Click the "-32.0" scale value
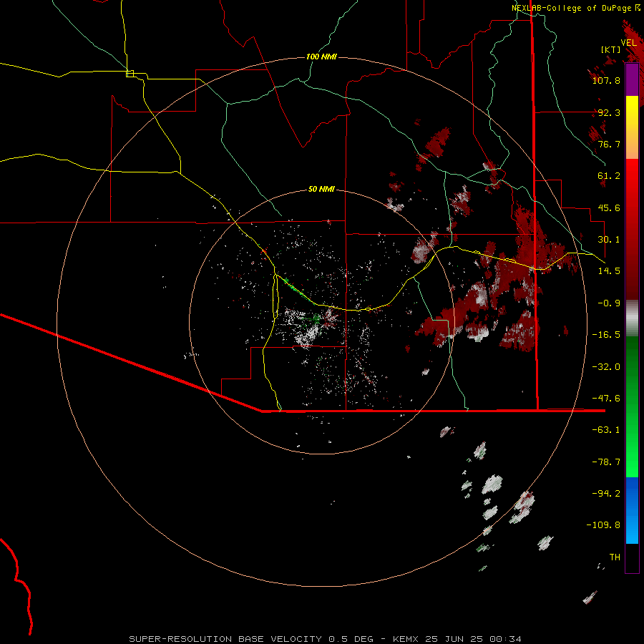This screenshot has height=644, width=644. 606,367
